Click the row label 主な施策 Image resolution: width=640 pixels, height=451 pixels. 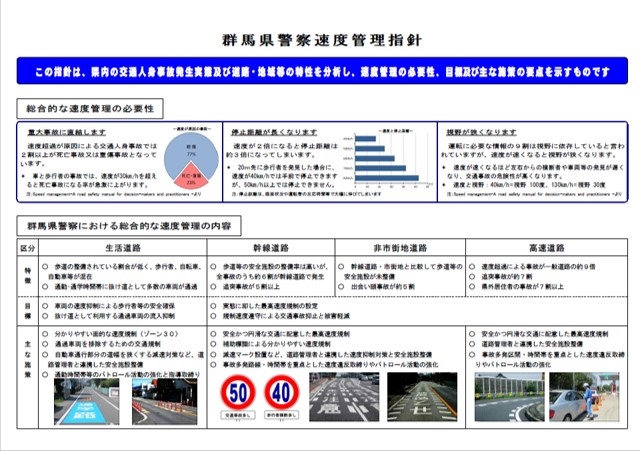point(28,359)
